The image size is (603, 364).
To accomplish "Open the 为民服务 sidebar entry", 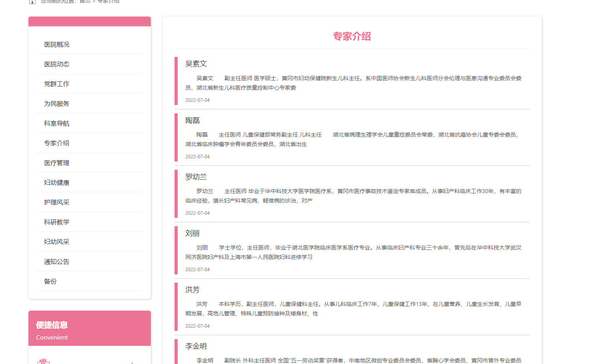I will point(56,104).
